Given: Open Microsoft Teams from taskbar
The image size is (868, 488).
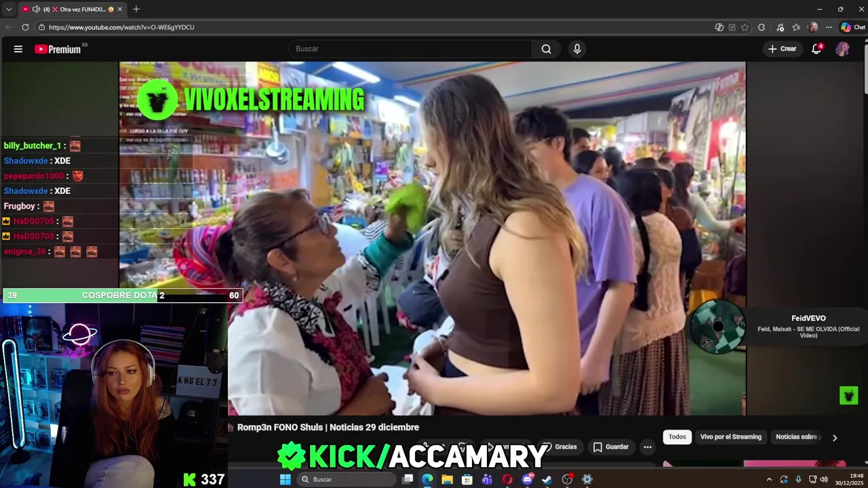Looking at the screenshot, I should [x=487, y=479].
